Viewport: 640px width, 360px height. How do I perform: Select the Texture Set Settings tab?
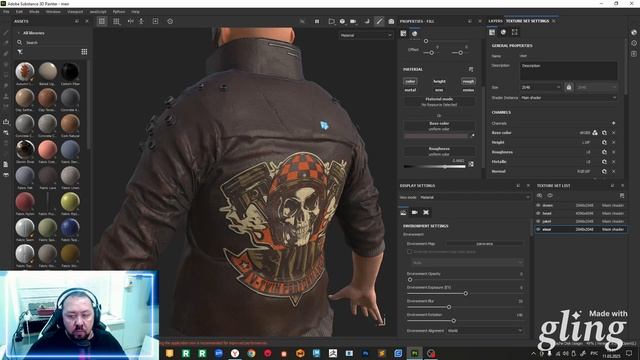[x=527, y=21]
